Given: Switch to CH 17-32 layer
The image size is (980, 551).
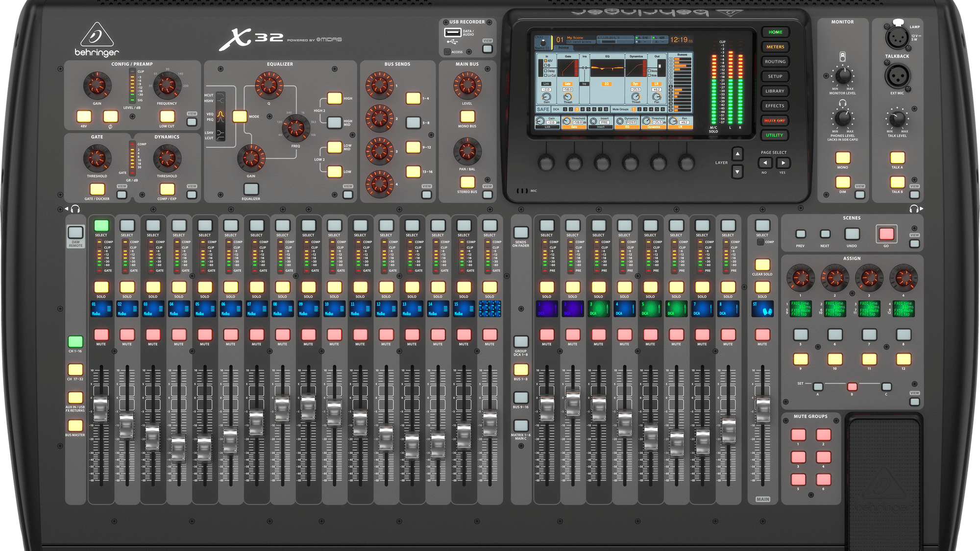Looking at the screenshot, I should pos(75,369).
